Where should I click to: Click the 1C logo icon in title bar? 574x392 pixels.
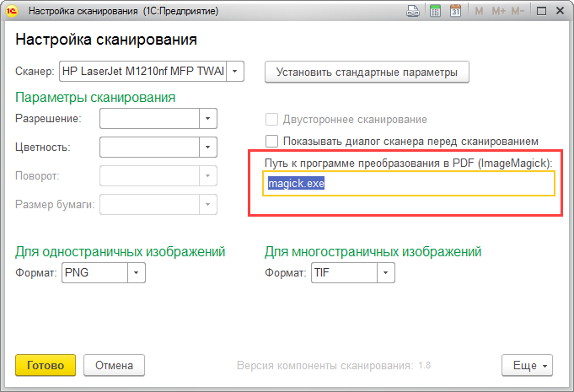point(12,11)
